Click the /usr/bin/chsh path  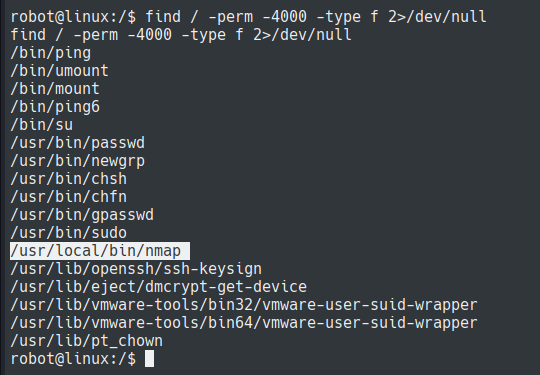point(69,179)
